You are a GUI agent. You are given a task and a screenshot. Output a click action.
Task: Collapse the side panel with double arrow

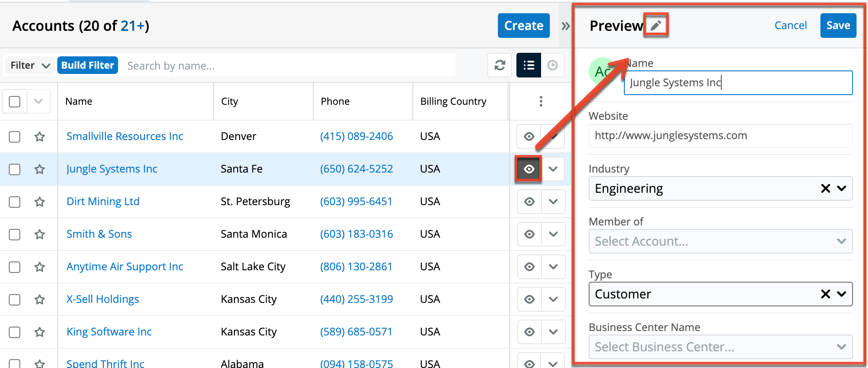565,26
